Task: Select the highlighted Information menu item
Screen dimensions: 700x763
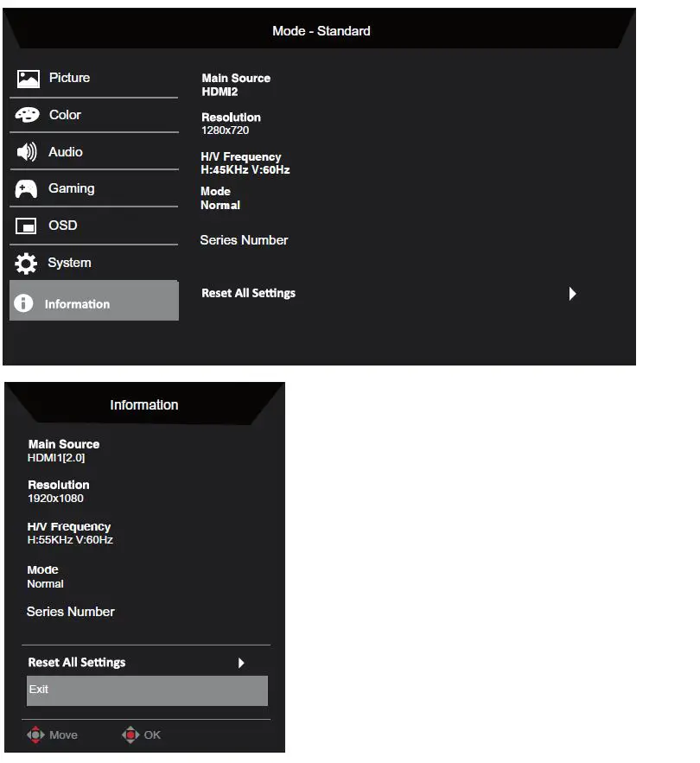Action: click(94, 300)
